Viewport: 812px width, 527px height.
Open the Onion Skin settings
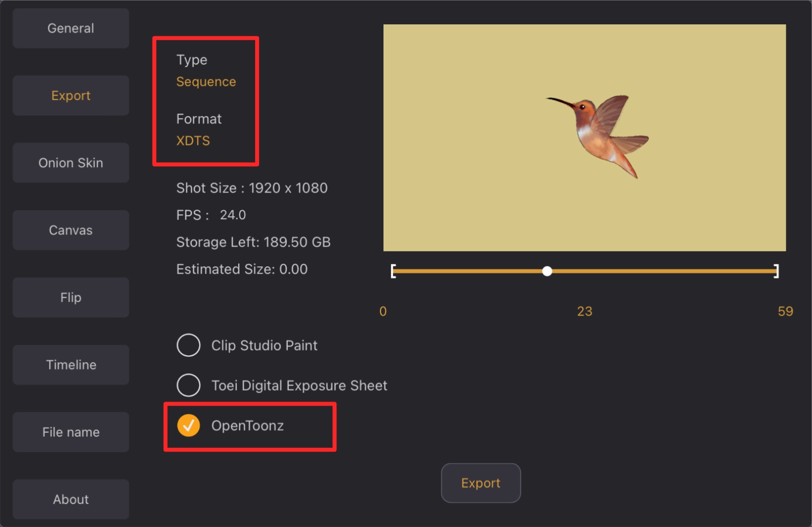point(71,163)
